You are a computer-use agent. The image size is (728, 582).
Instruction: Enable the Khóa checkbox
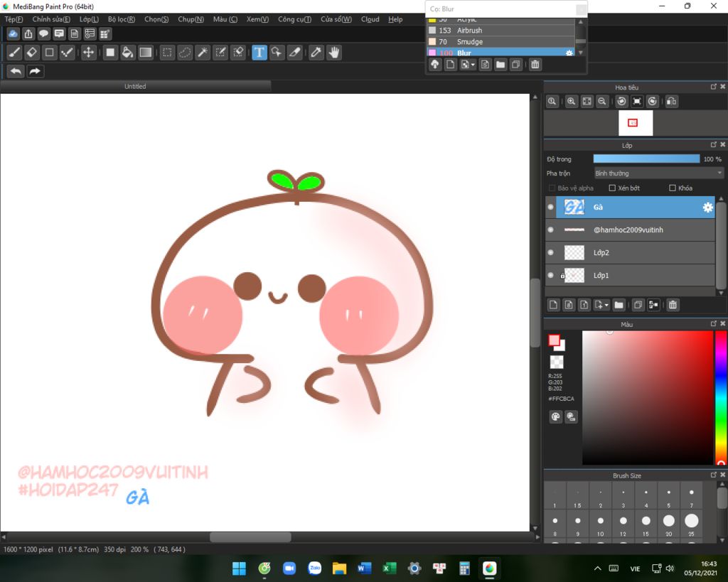(x=673, y=188)
